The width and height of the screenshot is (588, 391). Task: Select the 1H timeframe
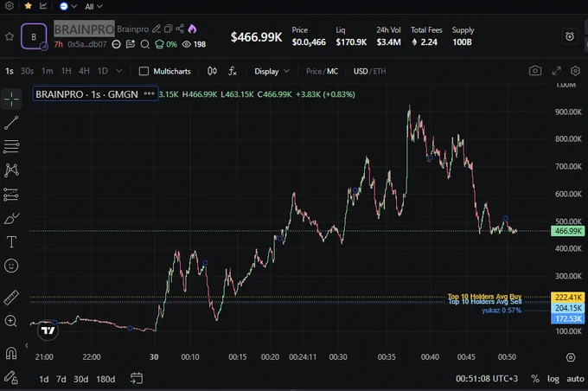(x=66, y=71)
